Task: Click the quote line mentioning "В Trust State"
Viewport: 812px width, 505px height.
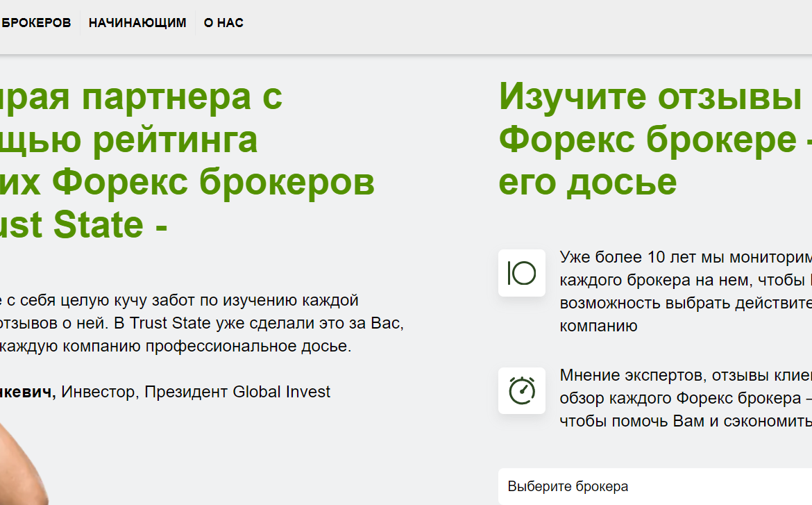Action: click(x=201, y=324)
